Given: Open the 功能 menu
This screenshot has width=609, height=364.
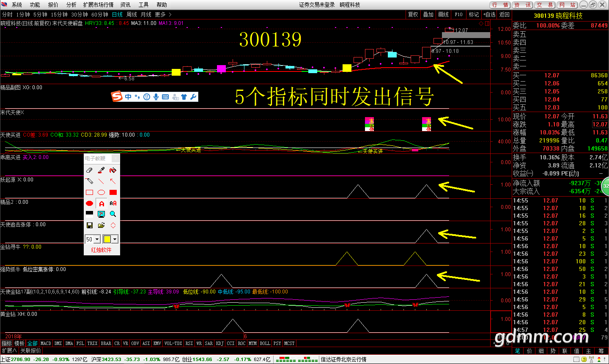Looking at the screenshot, I should tap(35, 5).
